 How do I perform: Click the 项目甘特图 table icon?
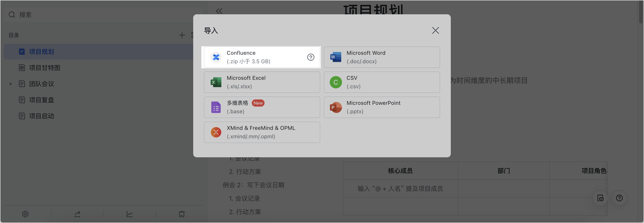[x=22, y=68]
